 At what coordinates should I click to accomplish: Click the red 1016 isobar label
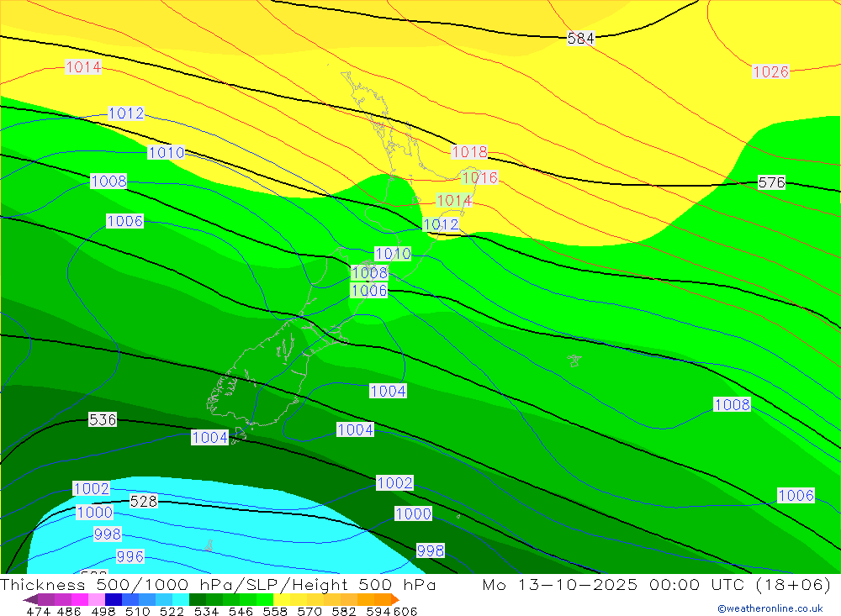click(480, 177)
